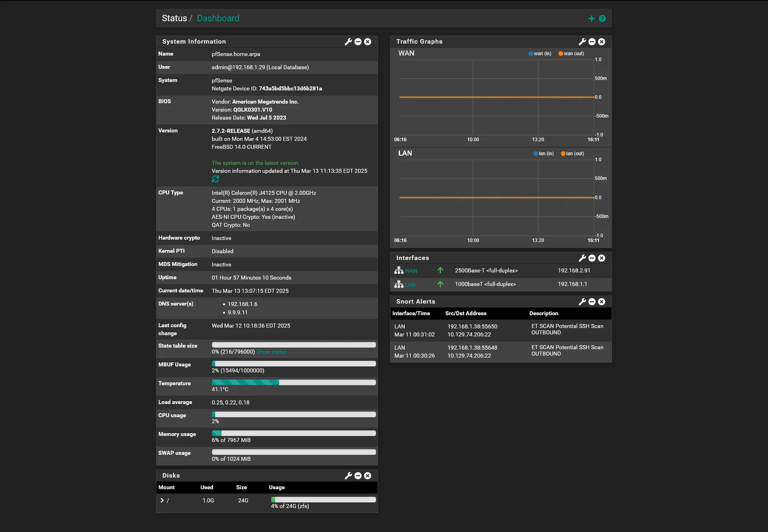
Task: Click the Mount column header in Disks
Action: pyautogui.click(x=166, y=488)
